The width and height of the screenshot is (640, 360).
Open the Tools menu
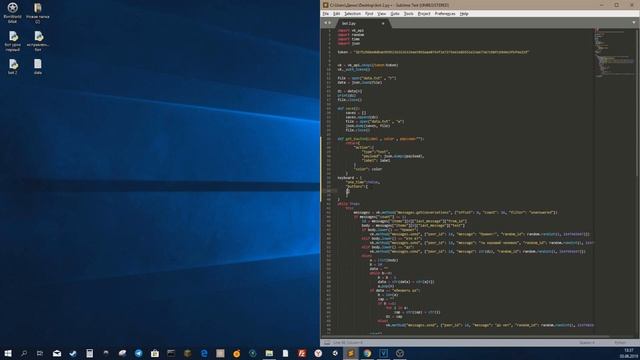(409, 14)
